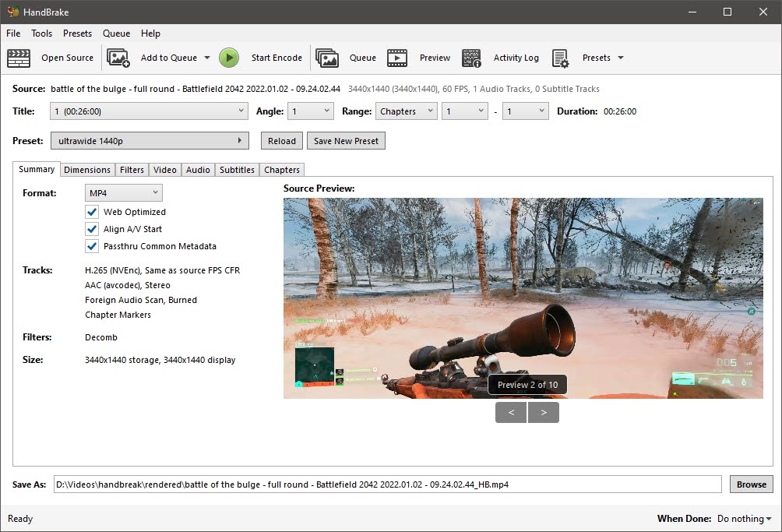Click the Preview filmstrip icon

397,58
